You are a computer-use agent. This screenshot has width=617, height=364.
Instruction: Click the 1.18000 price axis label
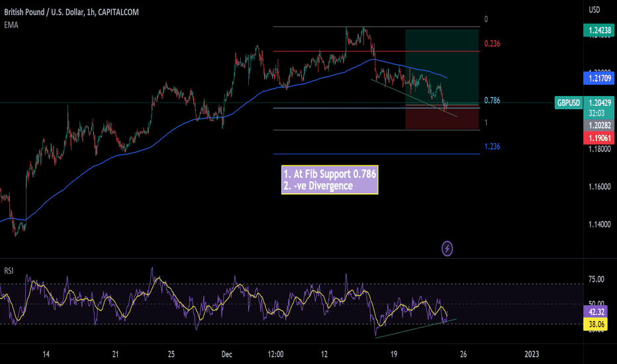599,149
